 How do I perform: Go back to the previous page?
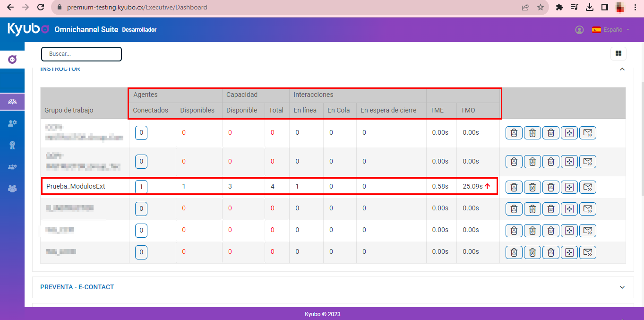tap(10, 8)
